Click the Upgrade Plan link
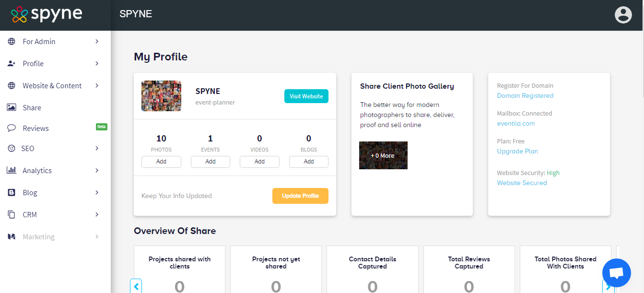This screenshot has width=644, height=293. [517, 151]
